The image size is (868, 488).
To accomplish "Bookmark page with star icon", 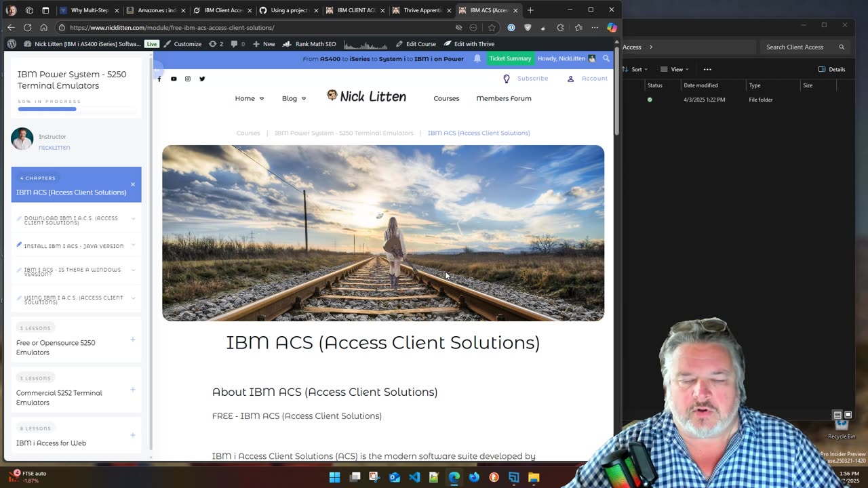I will [x=492, y=27].
